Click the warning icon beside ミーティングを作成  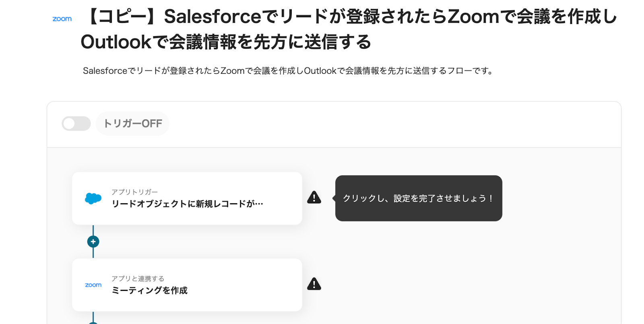click(x=314, y=284)
